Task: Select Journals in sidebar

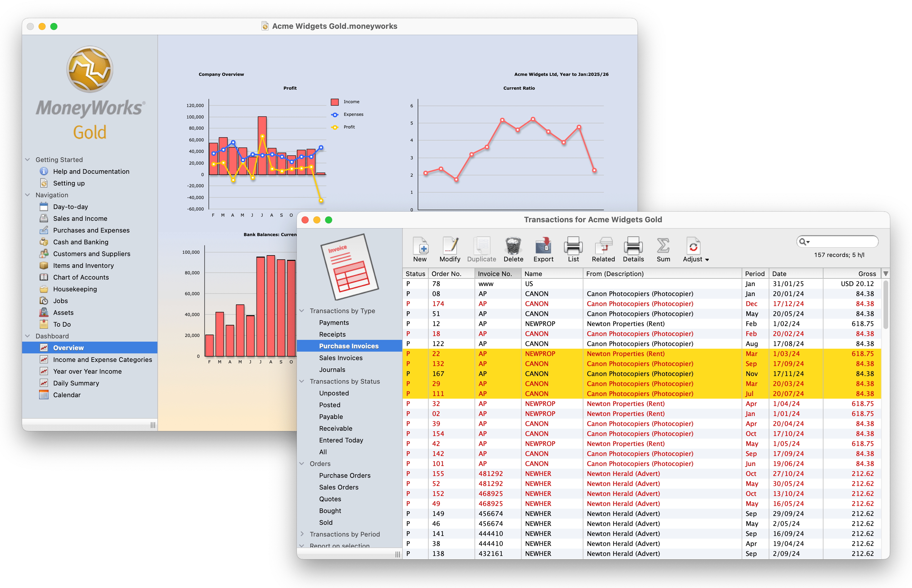Action: point(332,370)
